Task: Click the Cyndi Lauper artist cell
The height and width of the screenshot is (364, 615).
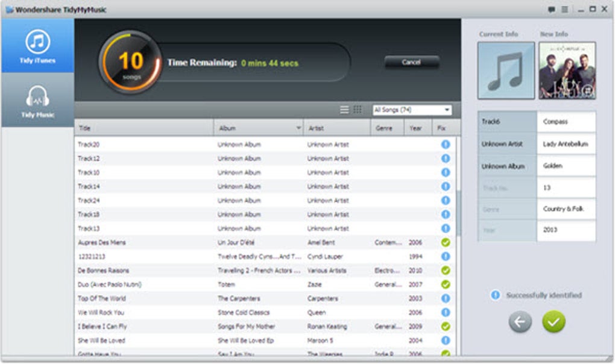Action: [325, 257]
